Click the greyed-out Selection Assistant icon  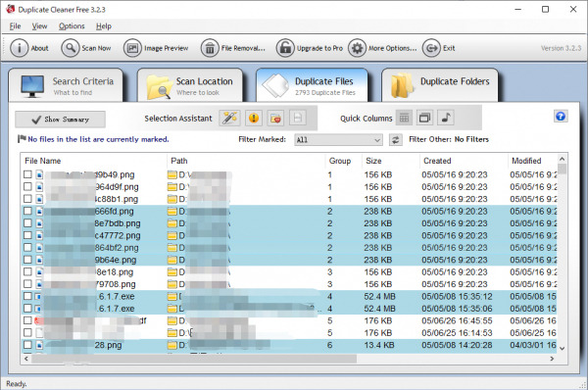298,119
